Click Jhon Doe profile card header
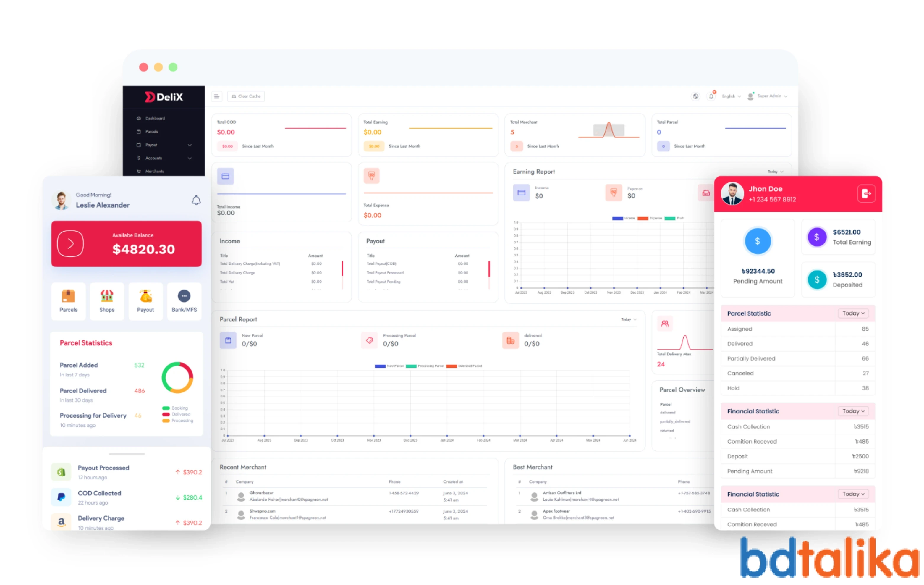 (x=797, y=195)
